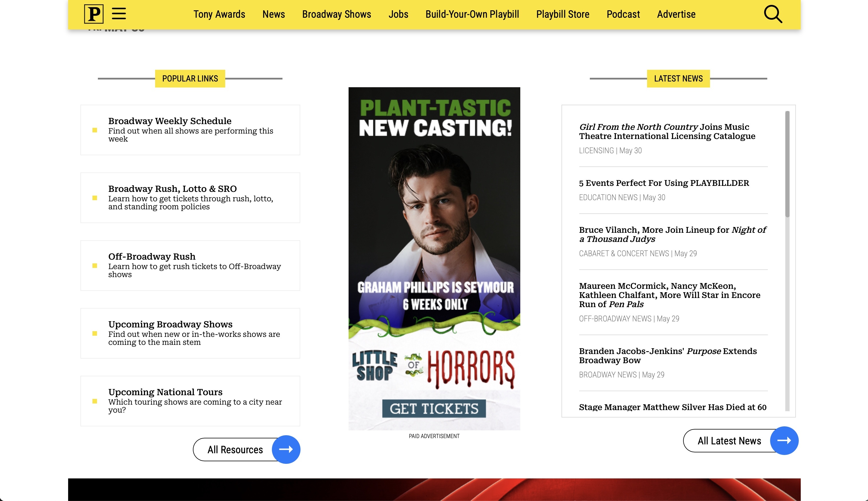Click the LATEST NEWS heading
The height and width of the screenshot is (501, 868).
[x=678, y=78]
